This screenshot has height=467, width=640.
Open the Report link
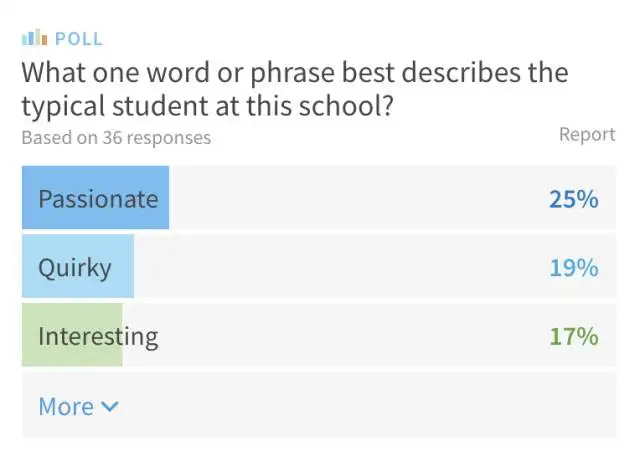[x=587, y=134]
